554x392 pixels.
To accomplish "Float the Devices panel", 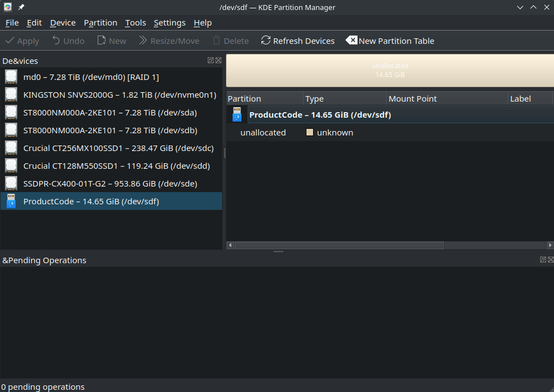I will tap(210, 61).
